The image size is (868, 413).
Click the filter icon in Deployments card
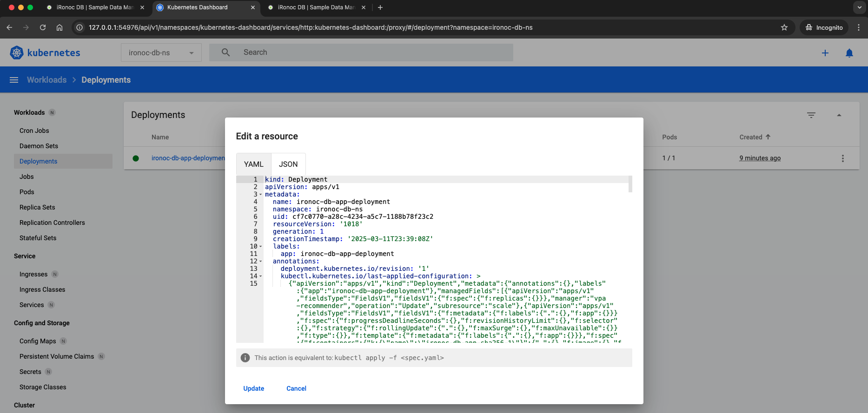click(811, 115)
